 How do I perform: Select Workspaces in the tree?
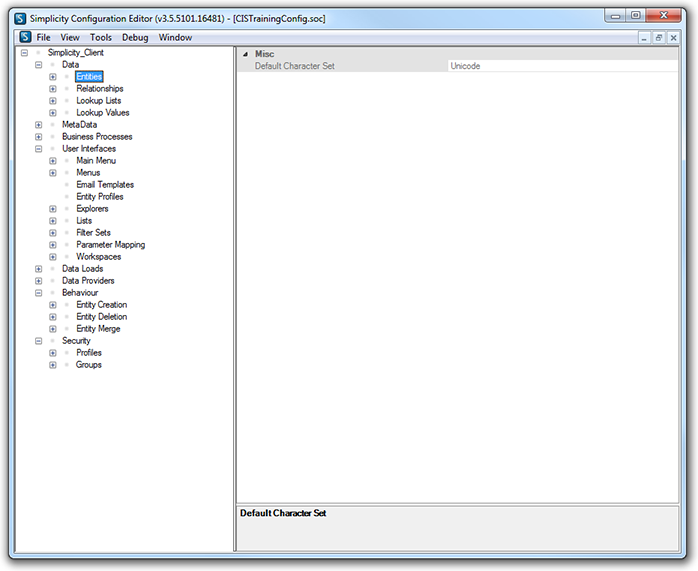(x=99, y=257)
